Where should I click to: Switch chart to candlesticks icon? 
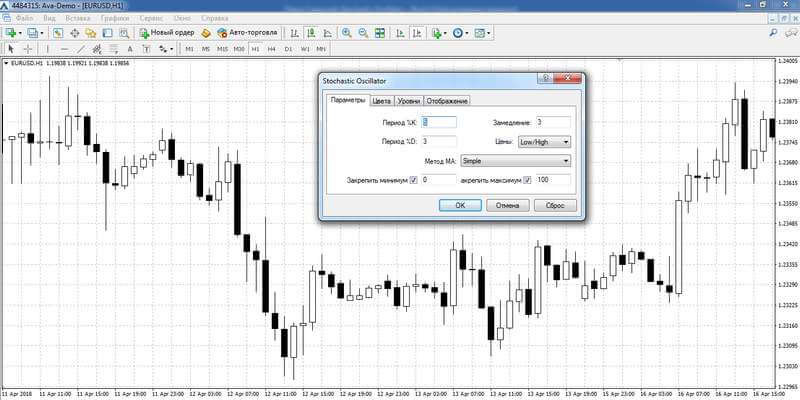(x=311, y=33)
